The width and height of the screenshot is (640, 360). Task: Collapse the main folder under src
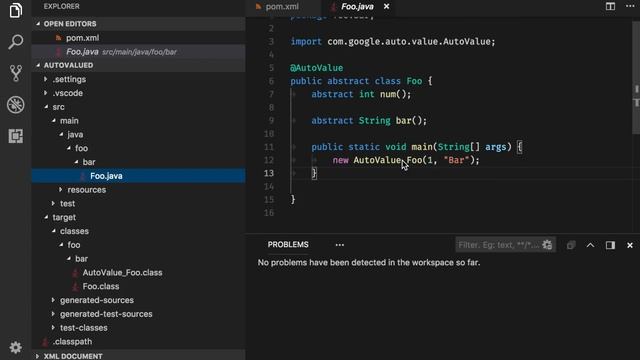(x=139, y=121)
